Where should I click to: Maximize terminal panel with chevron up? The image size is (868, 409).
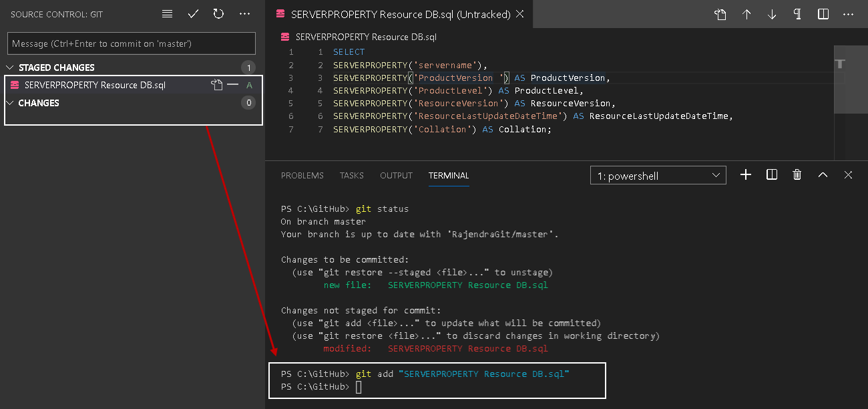pos(823,175)
